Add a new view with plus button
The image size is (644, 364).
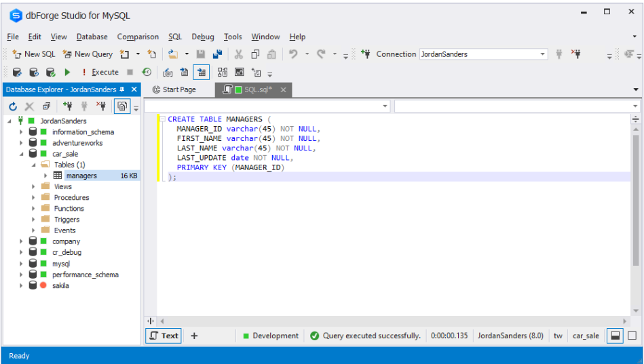tap(194, 336)
